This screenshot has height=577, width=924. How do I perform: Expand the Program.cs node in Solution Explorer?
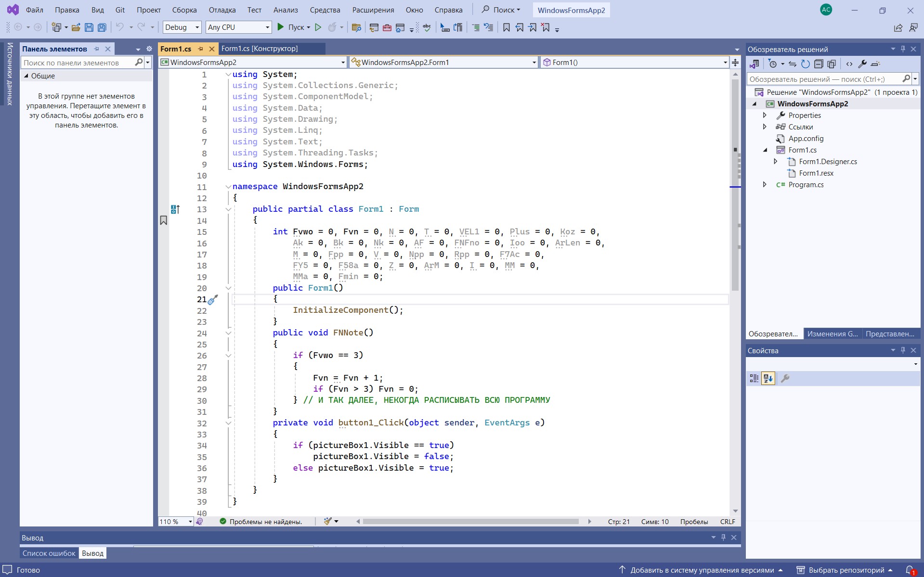click(x=765, y=185)
